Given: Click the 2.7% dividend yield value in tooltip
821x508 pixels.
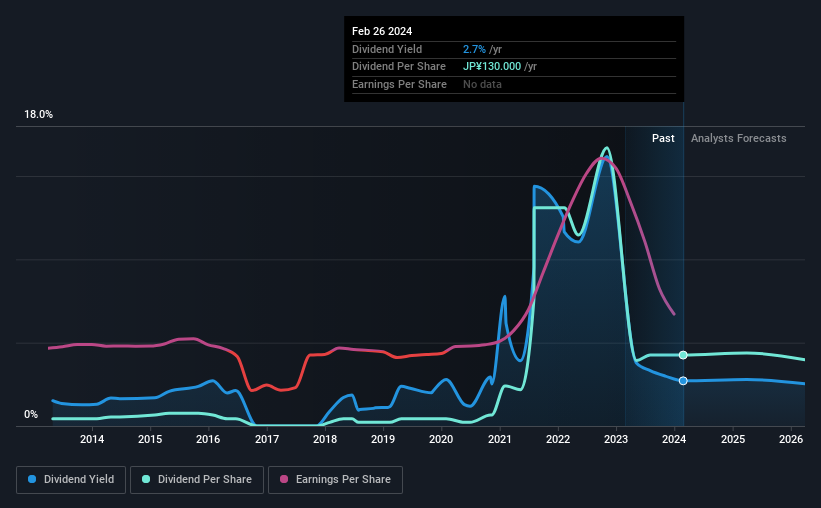Looking at the screenshot, I should click(x=474, y=49).
